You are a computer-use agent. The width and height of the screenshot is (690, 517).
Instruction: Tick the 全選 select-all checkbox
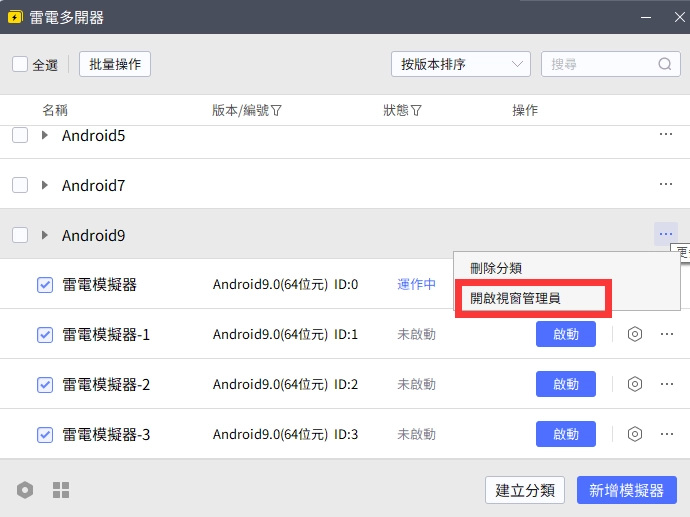point(20,64)
